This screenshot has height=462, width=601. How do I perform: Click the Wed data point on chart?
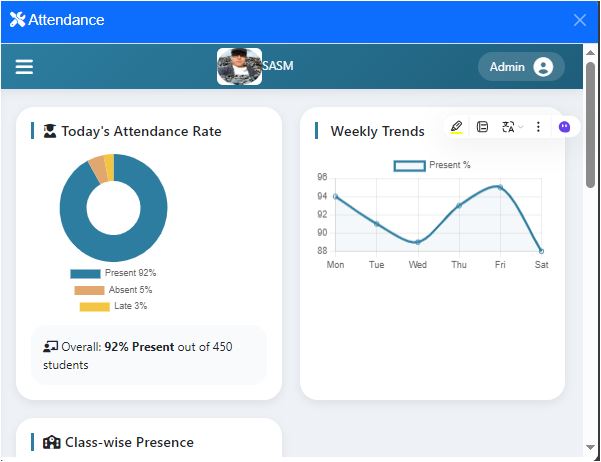(x=418, y=242)
